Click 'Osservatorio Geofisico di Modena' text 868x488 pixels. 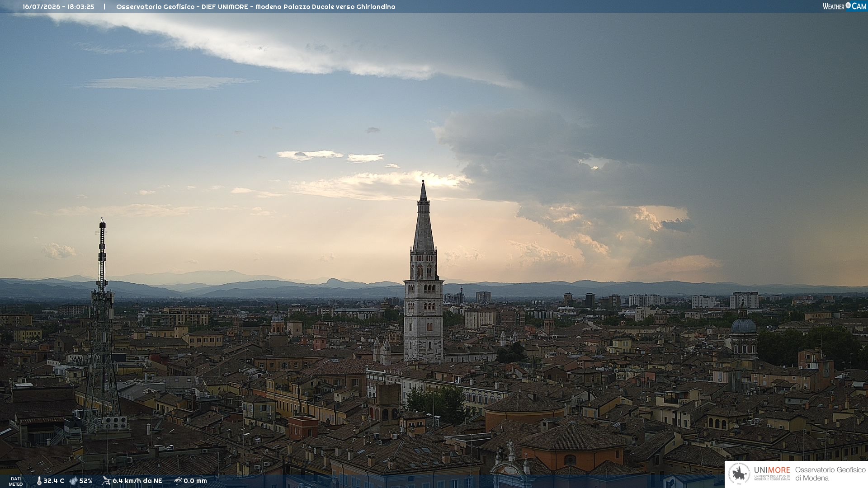click(x=830, y=474)
